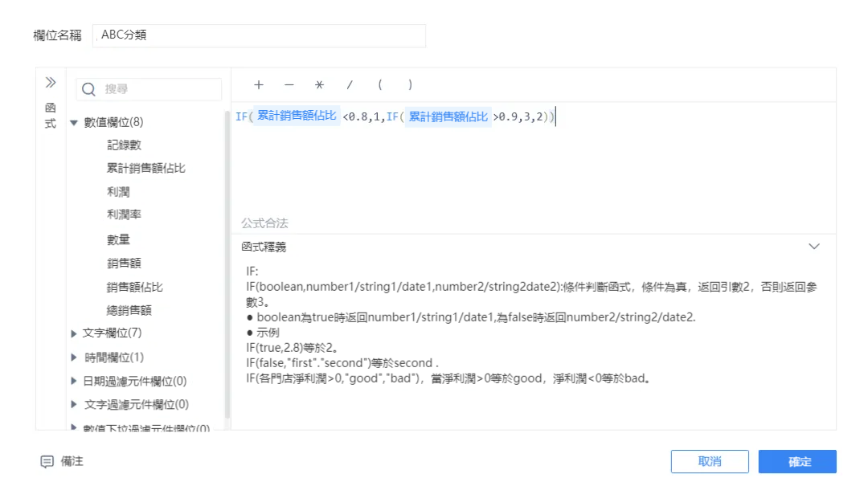Collapse the function panel double-chevron icon
This screenshot has height=478, width=868.
tap(51, 83)
